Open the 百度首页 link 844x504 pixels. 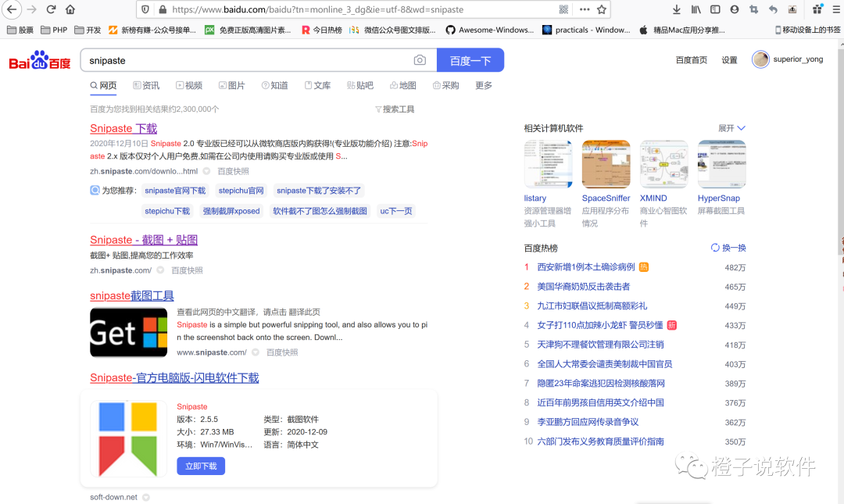point(692,59)
